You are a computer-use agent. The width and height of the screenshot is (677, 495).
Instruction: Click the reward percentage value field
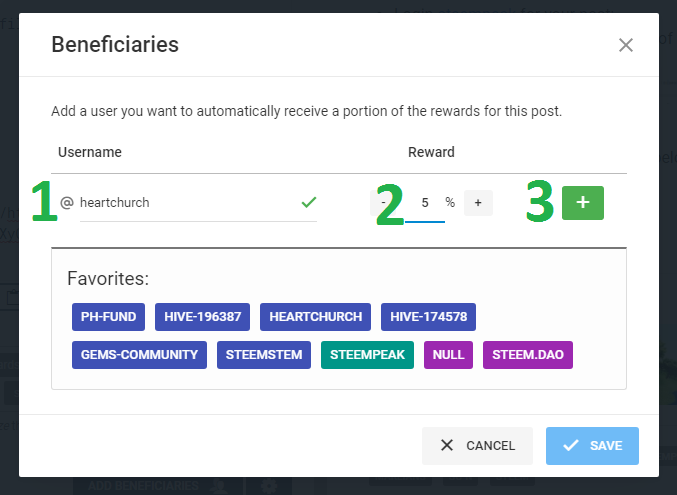[x=425, y=202]
